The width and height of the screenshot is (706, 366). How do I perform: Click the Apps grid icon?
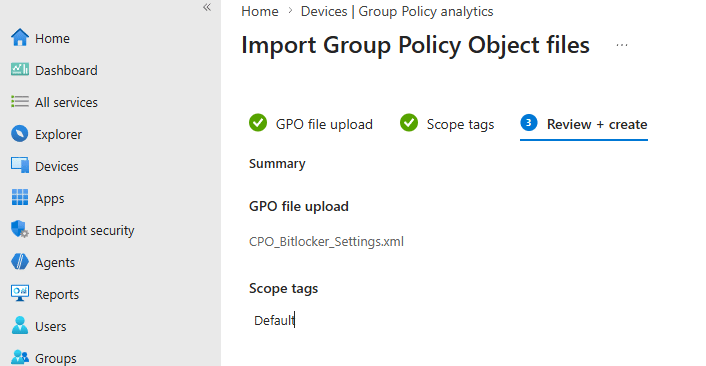coord(20,198)
